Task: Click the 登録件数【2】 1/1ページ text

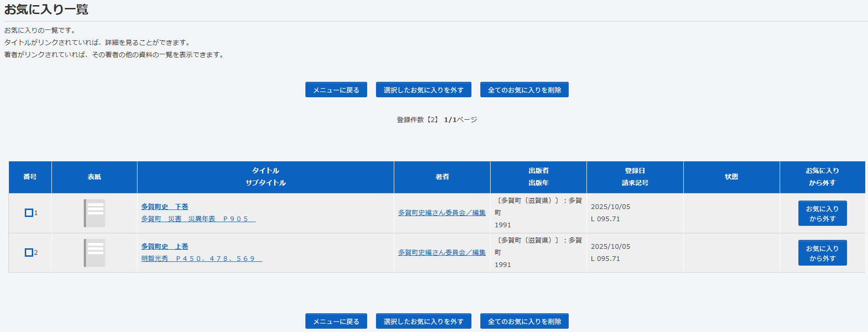Action: [437, 120]
